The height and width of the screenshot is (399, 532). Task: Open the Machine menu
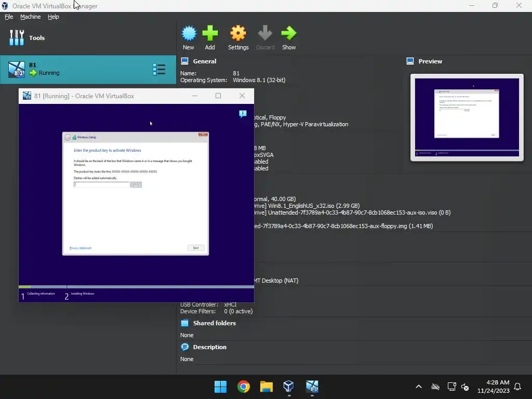pos(30,17)
